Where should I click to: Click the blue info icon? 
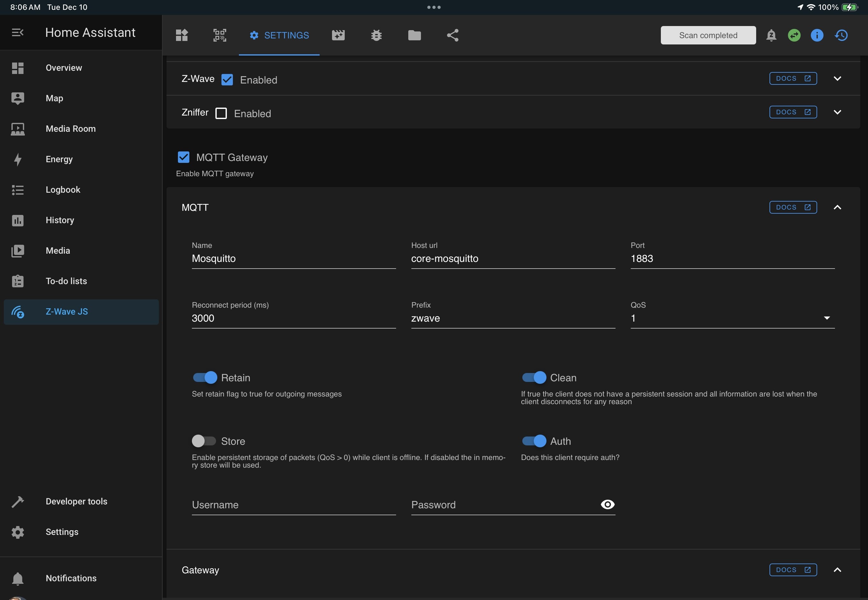click(817, 35)
